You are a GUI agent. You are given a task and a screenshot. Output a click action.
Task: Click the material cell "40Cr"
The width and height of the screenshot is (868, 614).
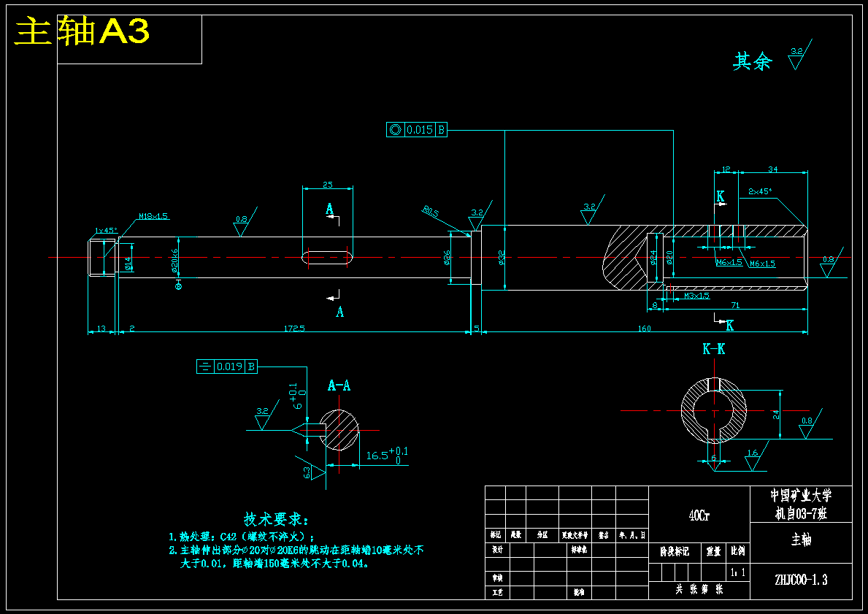point(699,515)
